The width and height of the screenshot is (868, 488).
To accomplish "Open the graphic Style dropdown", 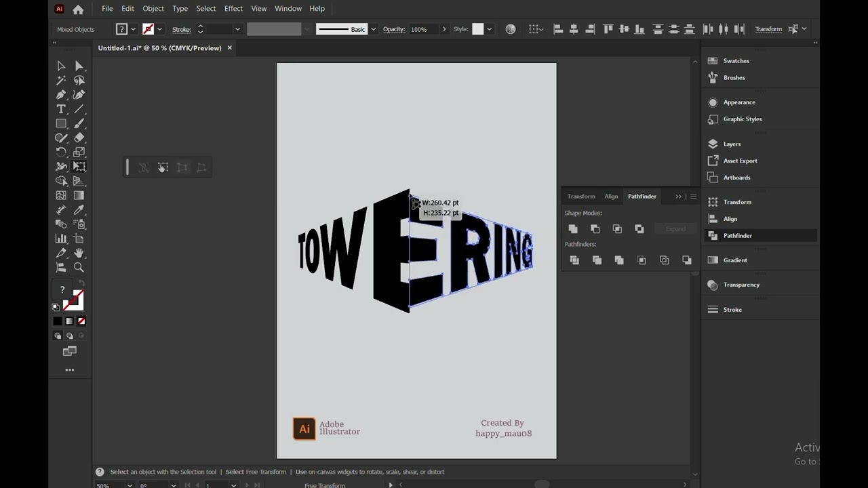I will (x=489, y=29).
